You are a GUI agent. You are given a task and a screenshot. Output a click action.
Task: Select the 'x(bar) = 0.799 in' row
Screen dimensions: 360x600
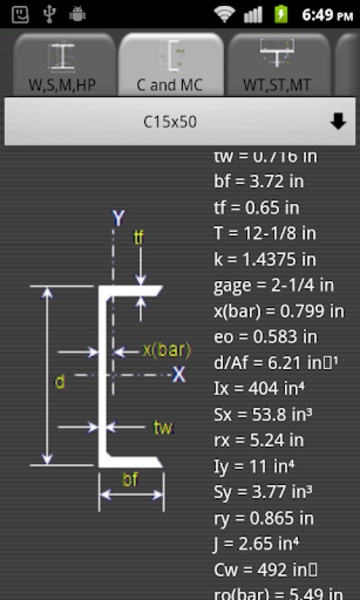[279, 311]
